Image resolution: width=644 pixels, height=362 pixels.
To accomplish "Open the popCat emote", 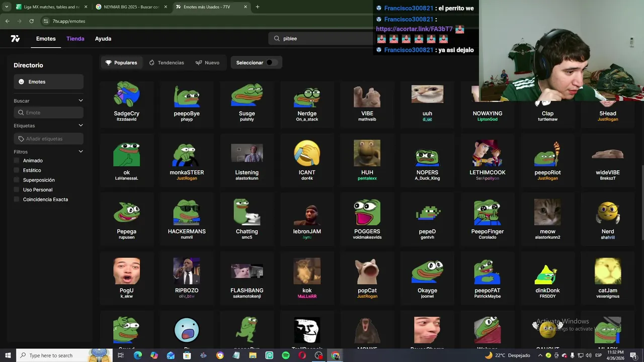I will [x=367, y=279].
